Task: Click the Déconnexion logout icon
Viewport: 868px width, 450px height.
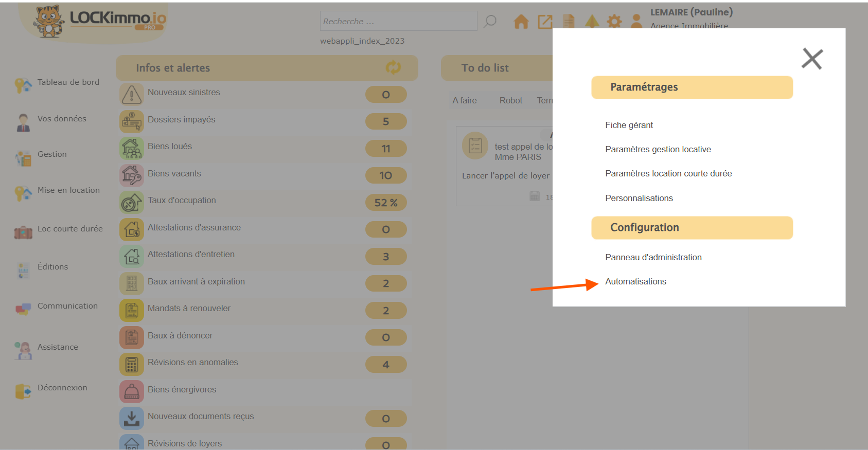Action: tap(23, 391)
